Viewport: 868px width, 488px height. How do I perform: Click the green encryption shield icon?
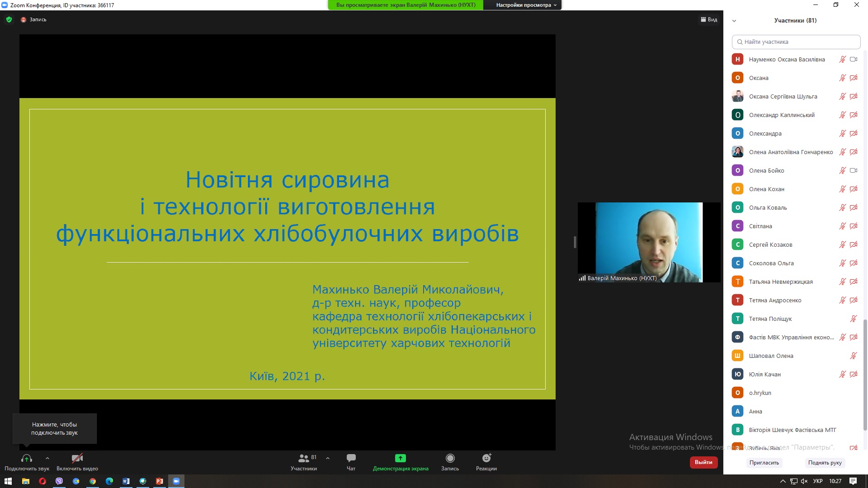tap(9, 19)
